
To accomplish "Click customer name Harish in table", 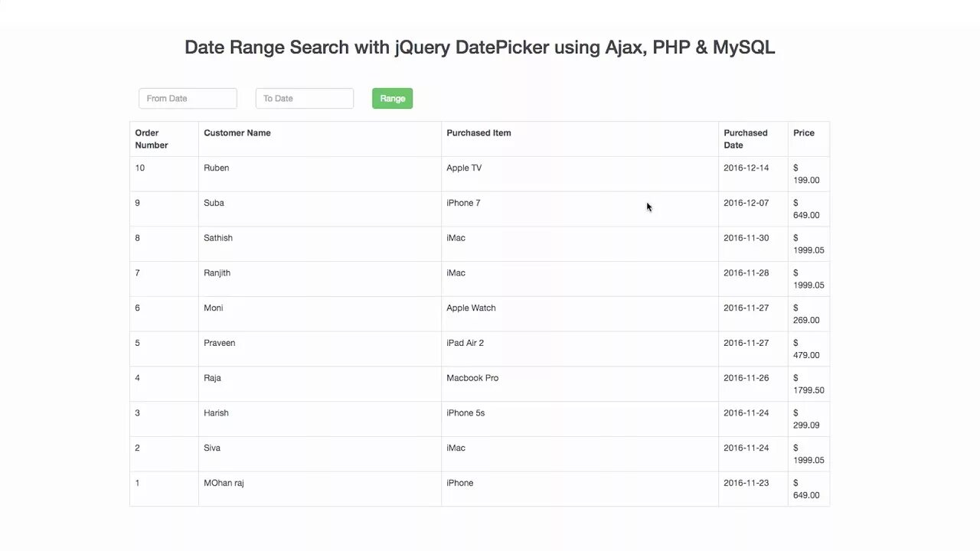I will (216, 413).
